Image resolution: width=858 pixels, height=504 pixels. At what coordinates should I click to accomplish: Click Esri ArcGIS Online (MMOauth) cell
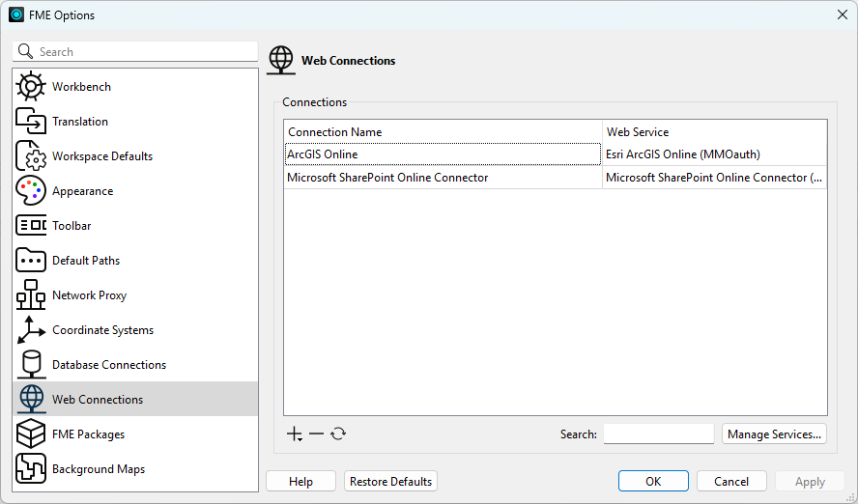(715, 154)
